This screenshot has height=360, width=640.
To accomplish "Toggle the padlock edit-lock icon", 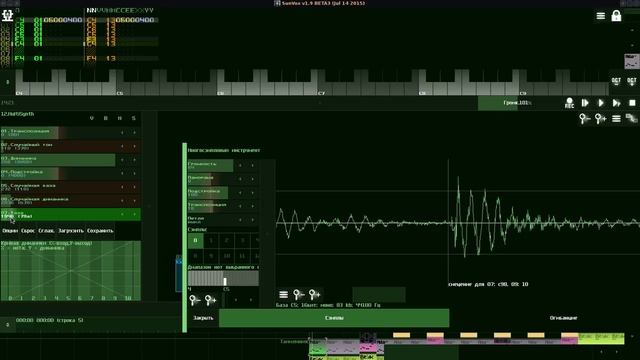I will coord(616,16).
